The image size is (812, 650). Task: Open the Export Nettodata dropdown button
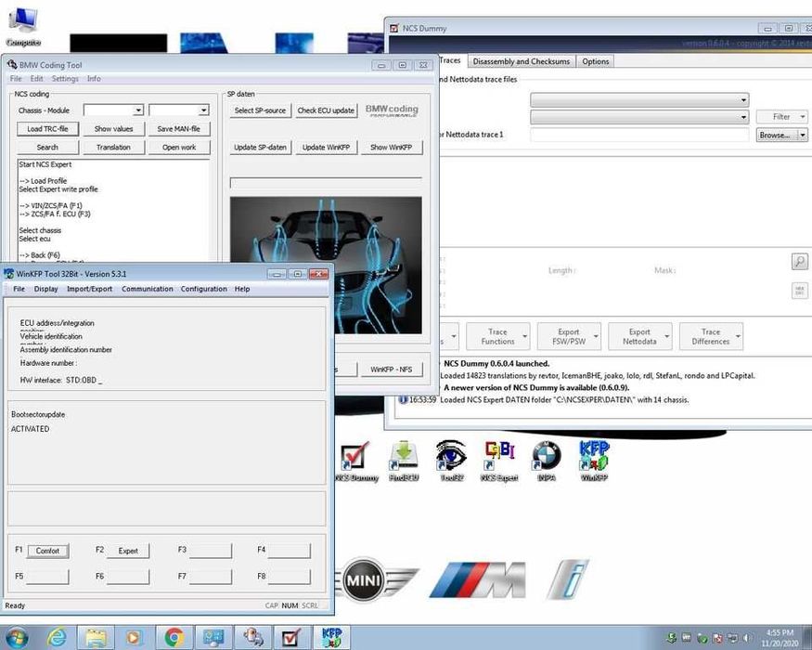click(x=639, y=336)
